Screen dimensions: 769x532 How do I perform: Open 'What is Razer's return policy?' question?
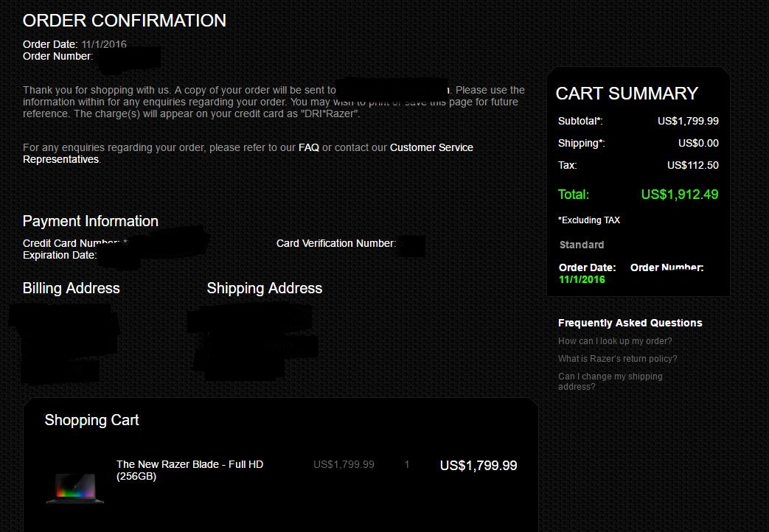tap(617, 358)
